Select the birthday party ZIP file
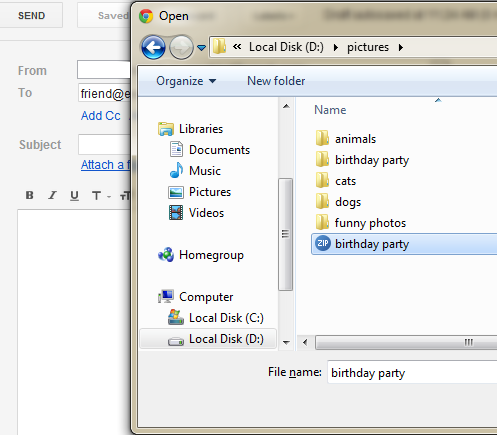 pyautogui.click(x=404, y=244)
